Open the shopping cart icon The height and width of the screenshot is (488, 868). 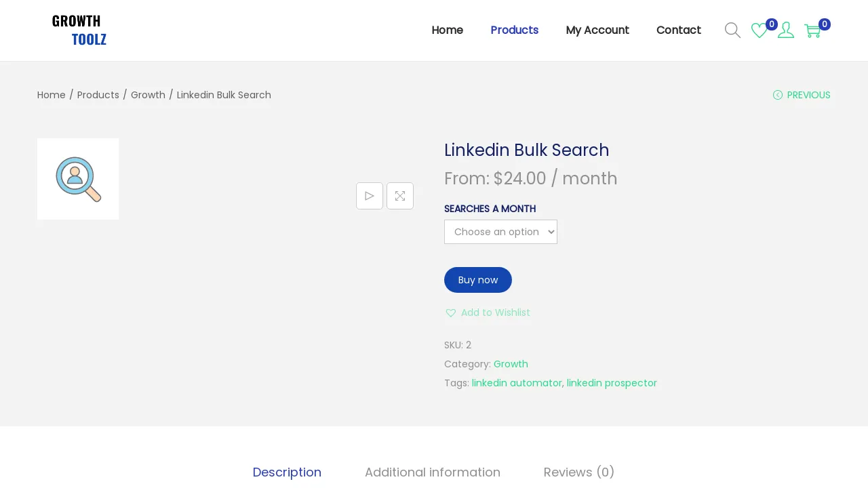812,30
